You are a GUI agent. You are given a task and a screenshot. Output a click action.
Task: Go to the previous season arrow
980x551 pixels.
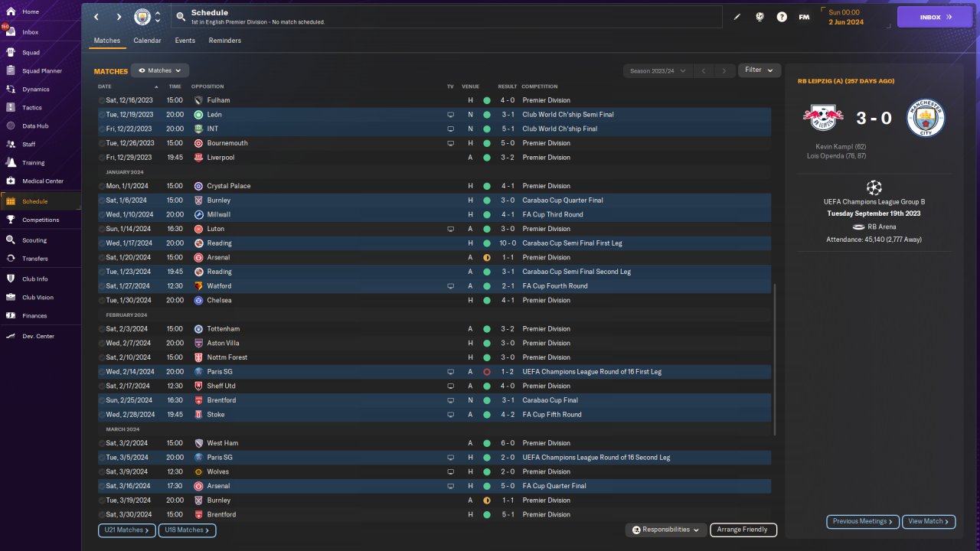(704, 70)
